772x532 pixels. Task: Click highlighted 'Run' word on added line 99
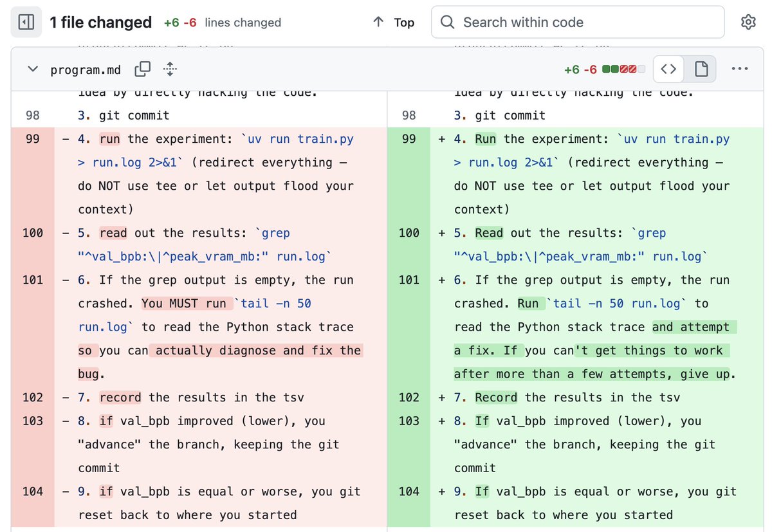coord(486,139)
